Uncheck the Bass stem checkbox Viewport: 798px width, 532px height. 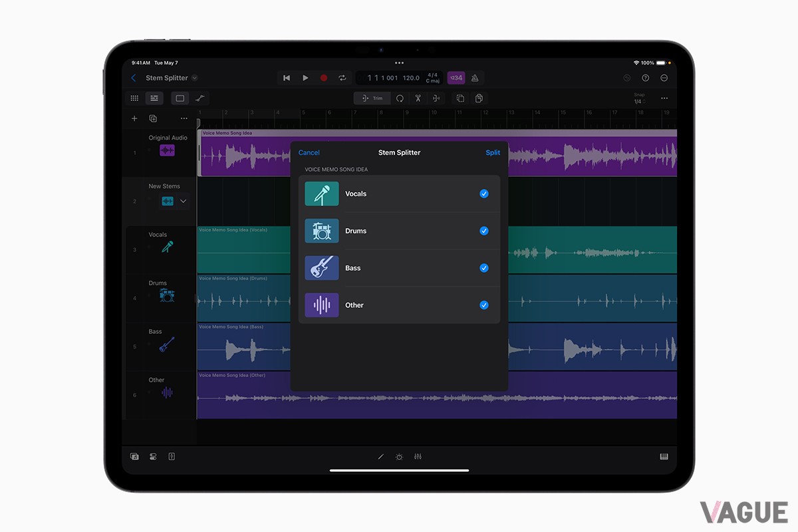[484, 268]
